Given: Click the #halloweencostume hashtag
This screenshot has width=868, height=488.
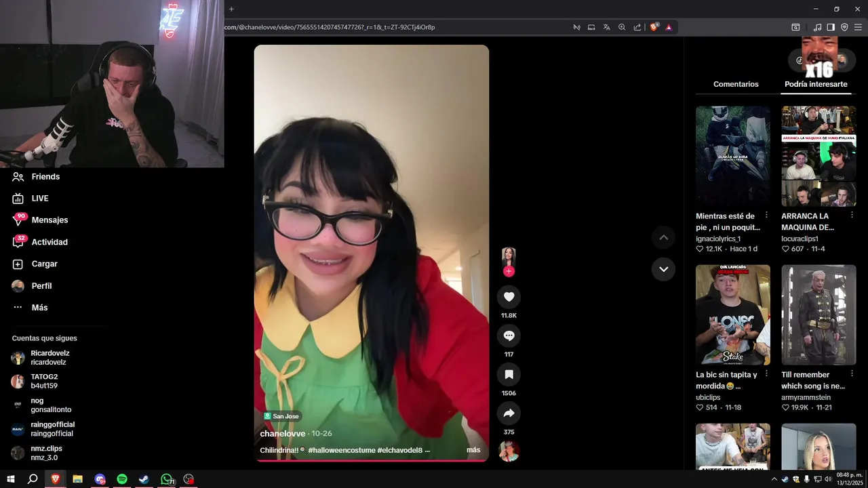Looking at the screenshot, I should pyautogui.click(x=342, y=450).
